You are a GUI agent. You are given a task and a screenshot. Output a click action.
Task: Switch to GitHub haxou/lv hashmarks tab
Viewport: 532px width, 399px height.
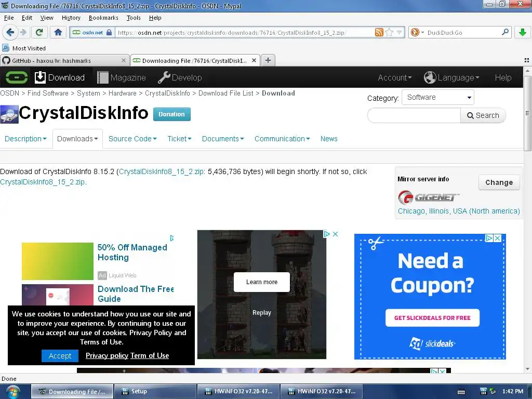64,60
